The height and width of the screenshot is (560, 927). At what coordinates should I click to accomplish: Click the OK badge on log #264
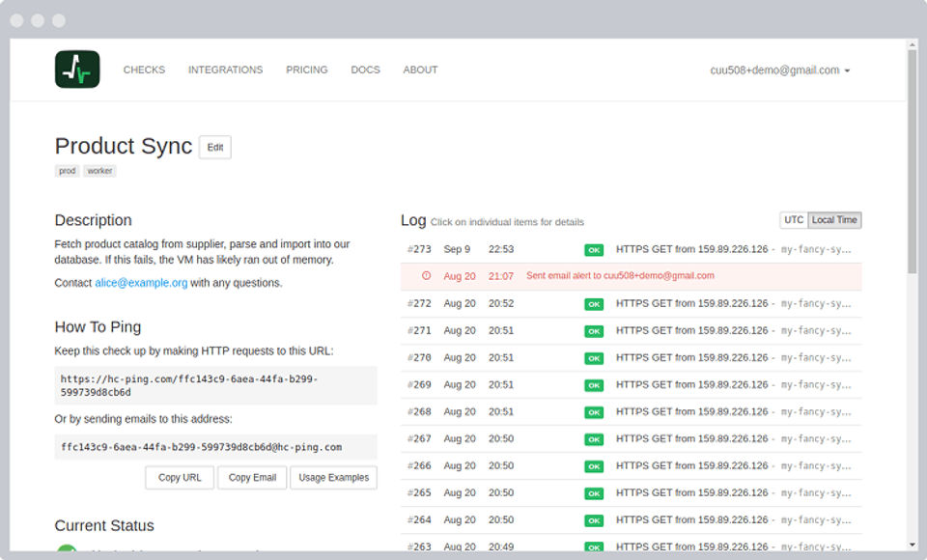point(594,520)
